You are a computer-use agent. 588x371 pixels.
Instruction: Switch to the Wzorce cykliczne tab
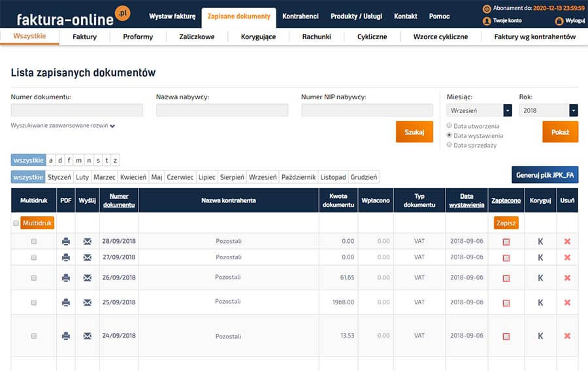click(440, 37)
